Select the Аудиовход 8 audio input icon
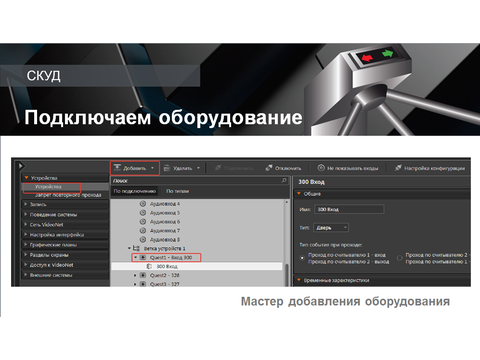480x360 pixels. coord(143,239)
